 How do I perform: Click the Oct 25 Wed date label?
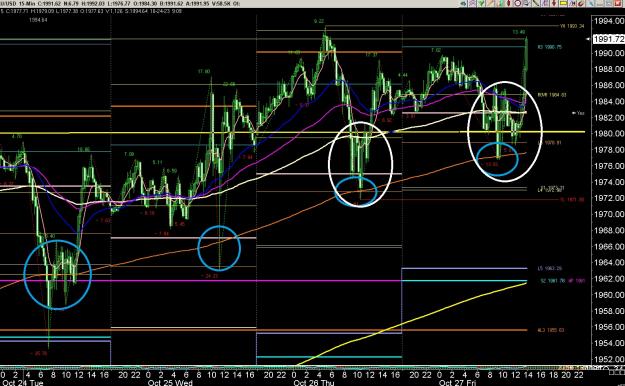170,383
